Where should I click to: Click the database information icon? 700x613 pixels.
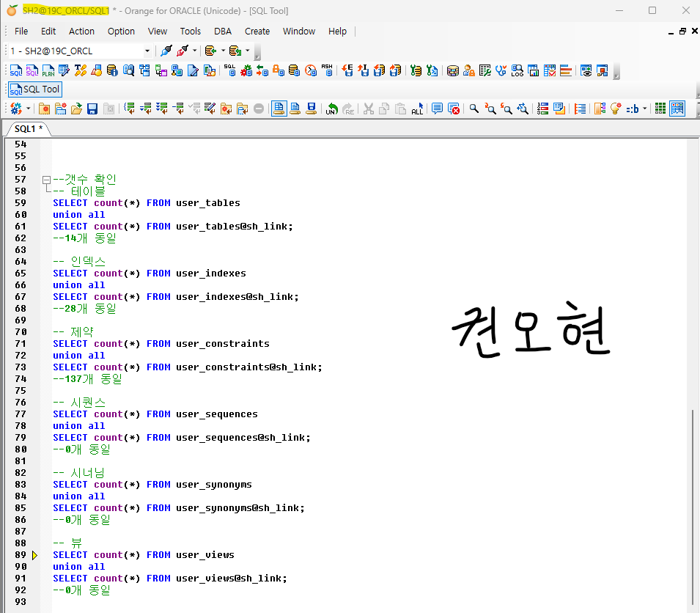coord(112,70)
